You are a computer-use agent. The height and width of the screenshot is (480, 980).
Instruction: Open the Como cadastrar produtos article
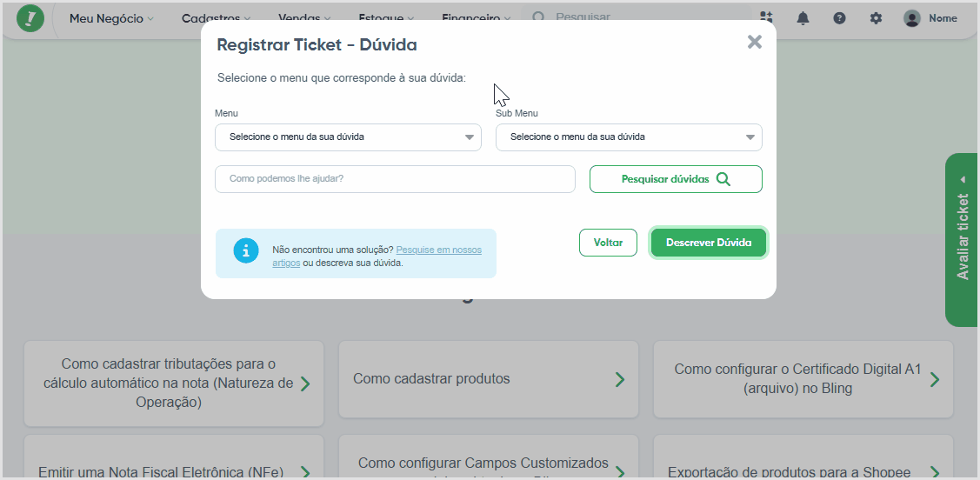489,379
